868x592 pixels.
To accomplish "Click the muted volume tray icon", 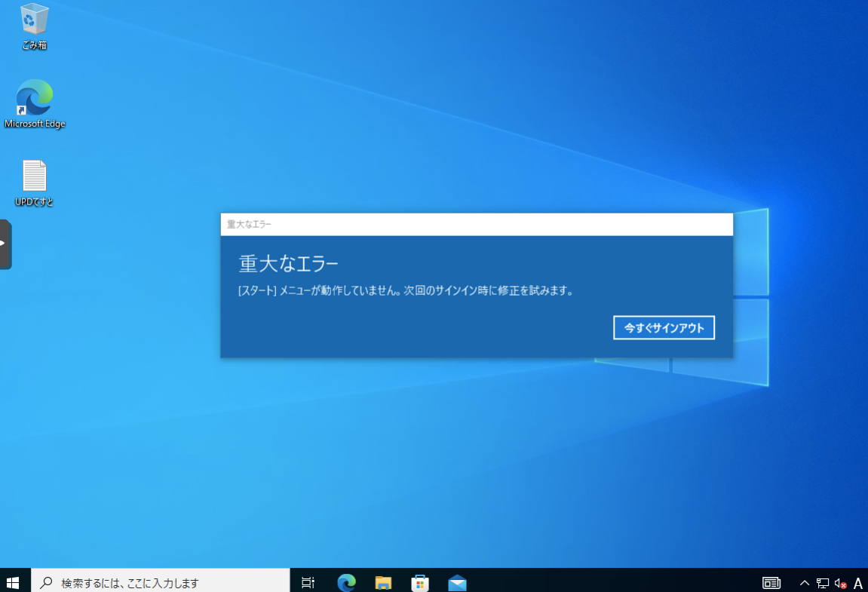I will [x=840, y=583].
